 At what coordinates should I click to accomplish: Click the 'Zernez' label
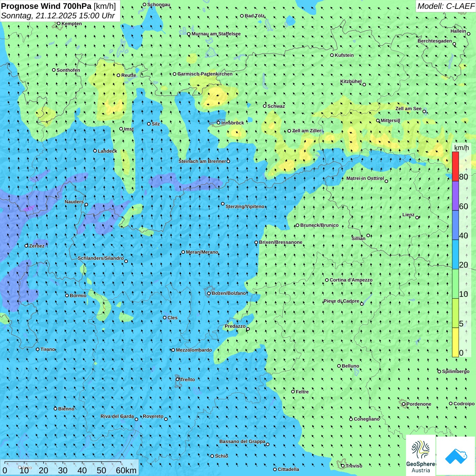pos(37,246)
